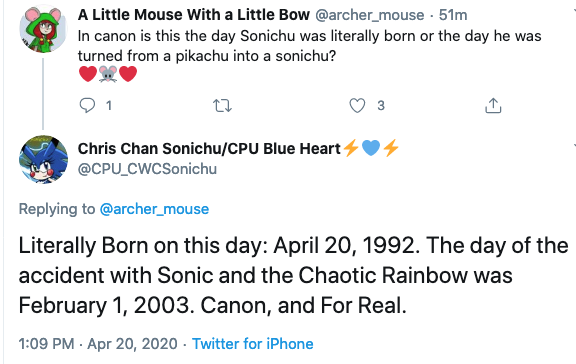The image size is (576, 364).
Task: Click the @CPU_CWCSonichu handle
Action: click(x=147, y=169)
